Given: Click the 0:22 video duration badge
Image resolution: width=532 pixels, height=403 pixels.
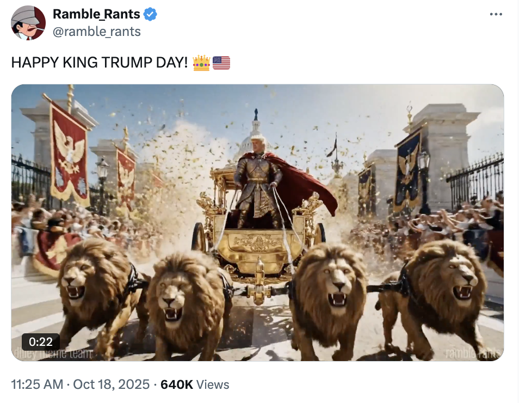Looking at the screenshot, I should point(41,341).
